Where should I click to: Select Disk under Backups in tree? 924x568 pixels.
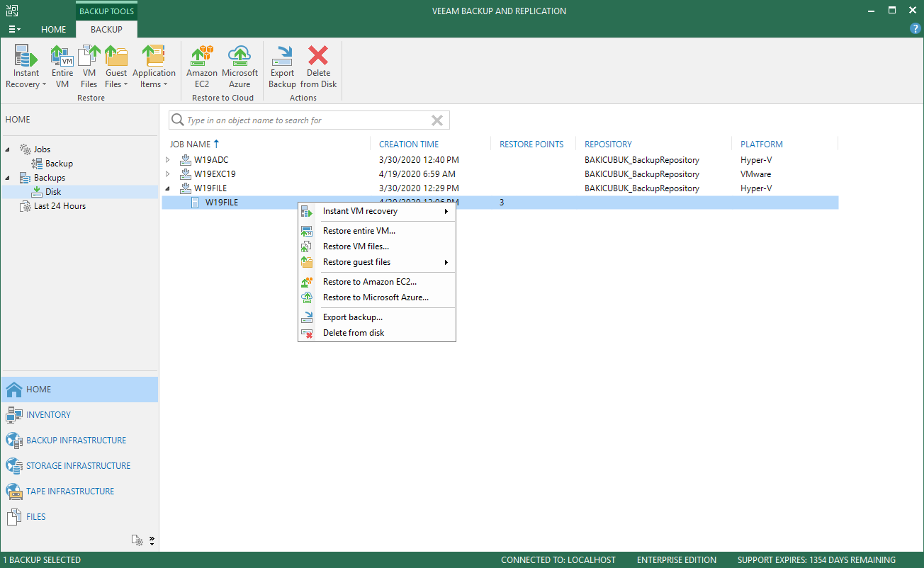(53, 192)
